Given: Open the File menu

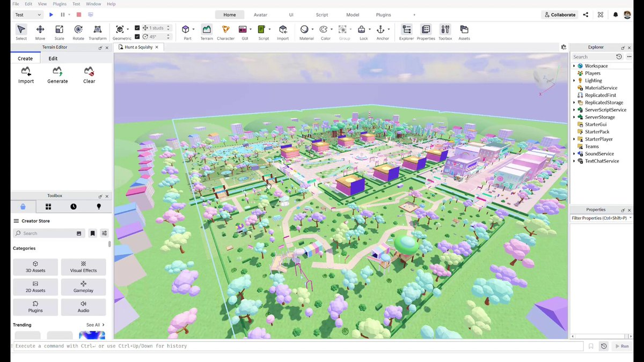Looking at the screenshot, I should pyautogui.click(x=16, y=4).
